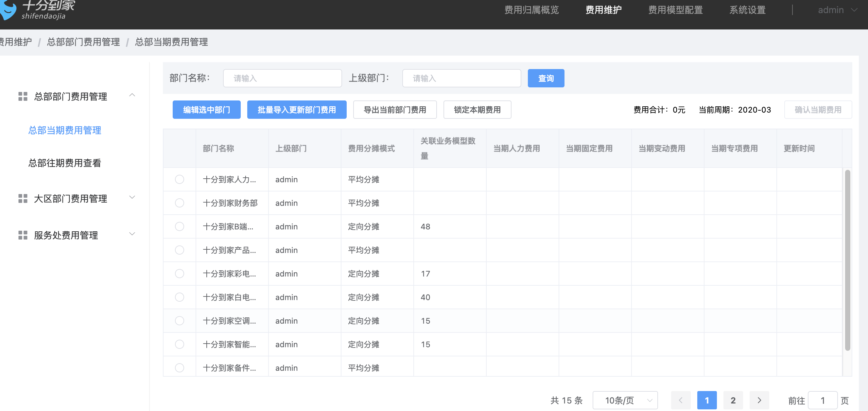Click 批量导入更新部门费用 button
Image resolution: width=868 pixels, height=411 pixels.
coord(297,110)
